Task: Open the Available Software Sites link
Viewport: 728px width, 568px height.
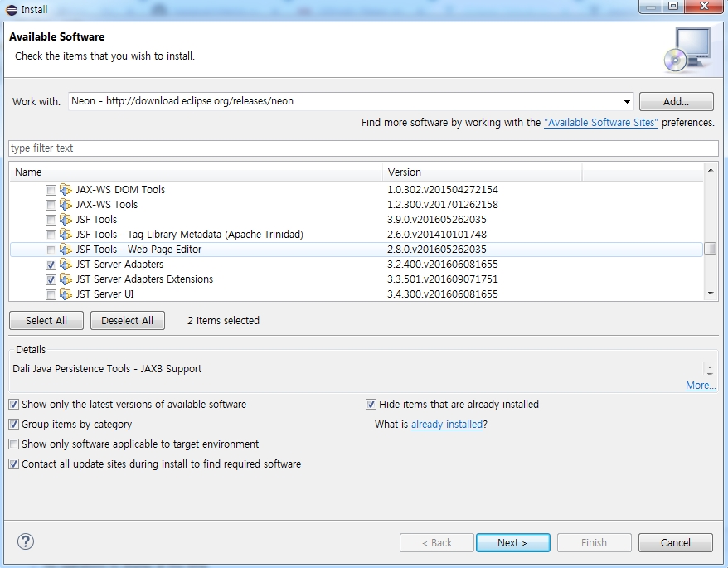Action: [601, 123]
